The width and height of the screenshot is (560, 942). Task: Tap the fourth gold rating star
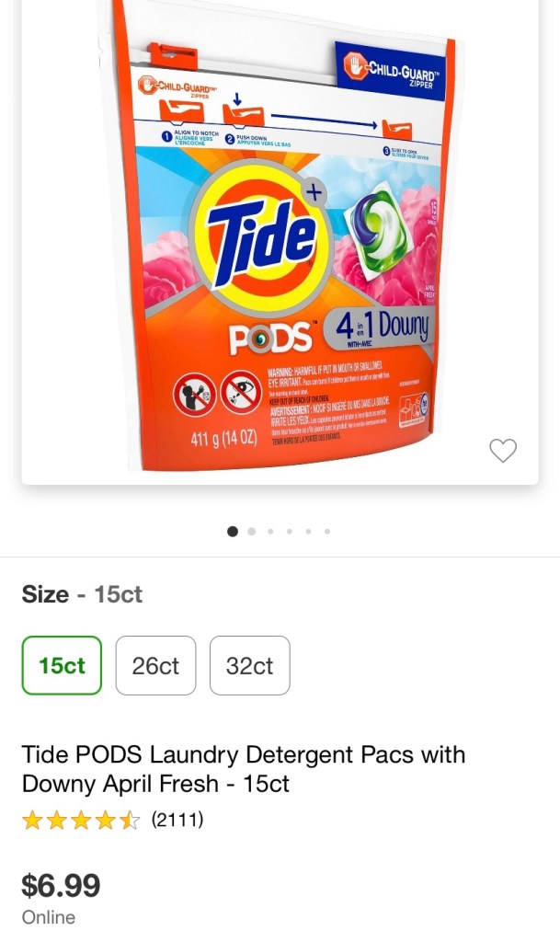pyautogui.click(x=106, y=820)
